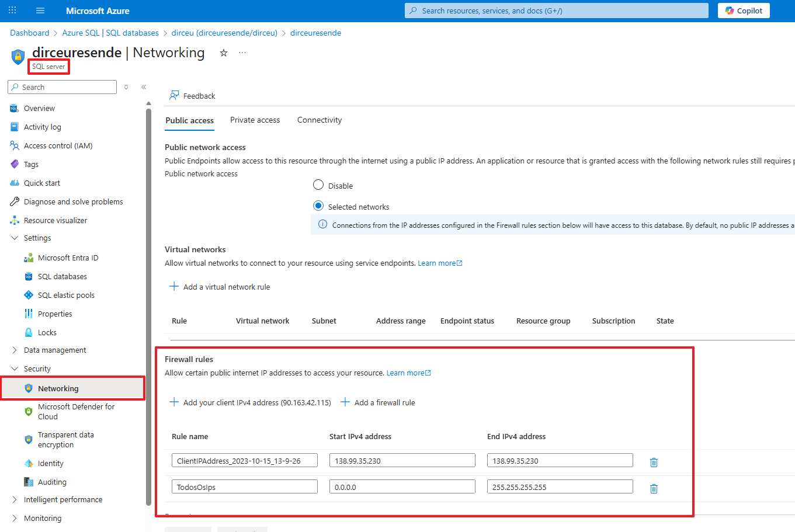Collapse the sidebar with double-chevron icon
This screenshot has width=795, height=532.
(x=144, y=87)
